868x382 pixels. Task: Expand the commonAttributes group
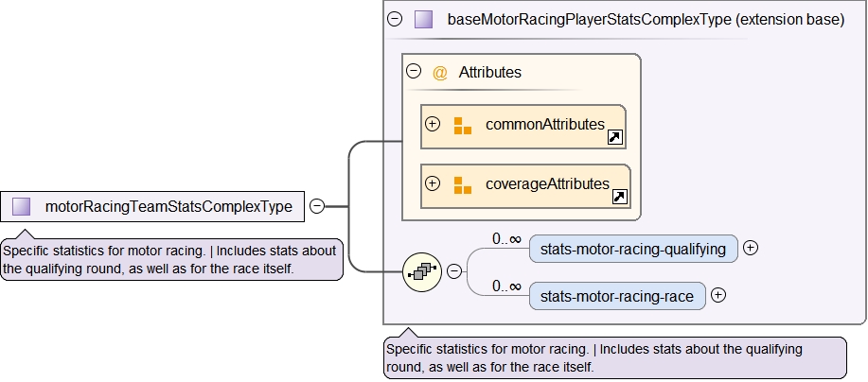(433, 125)
